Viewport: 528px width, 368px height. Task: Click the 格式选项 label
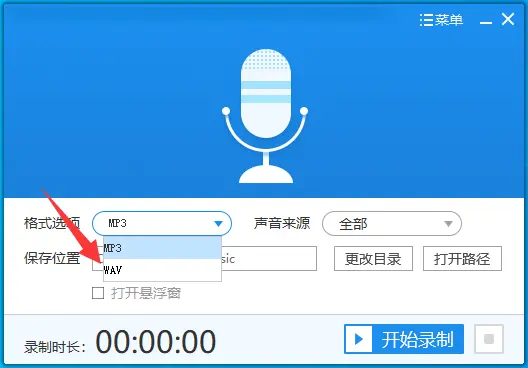[x=52, y=223]
